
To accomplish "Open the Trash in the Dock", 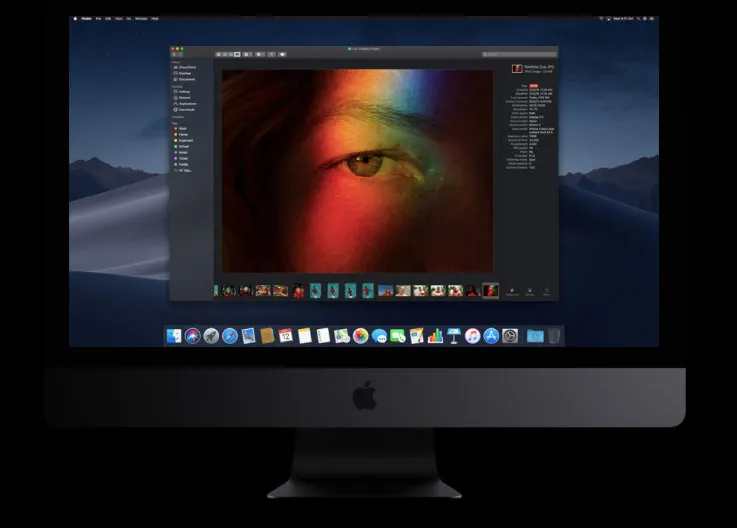I will coord(554,336).
